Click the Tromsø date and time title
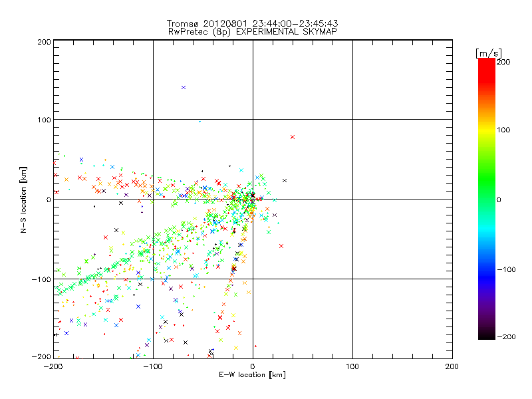 pos(252,23)
